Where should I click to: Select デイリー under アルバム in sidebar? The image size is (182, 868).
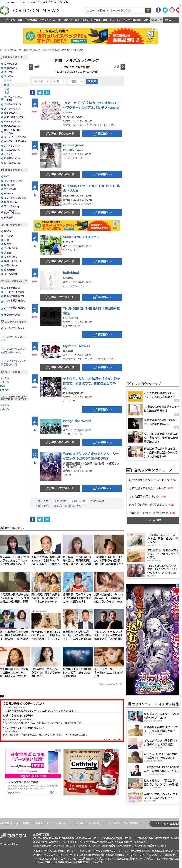9,81
